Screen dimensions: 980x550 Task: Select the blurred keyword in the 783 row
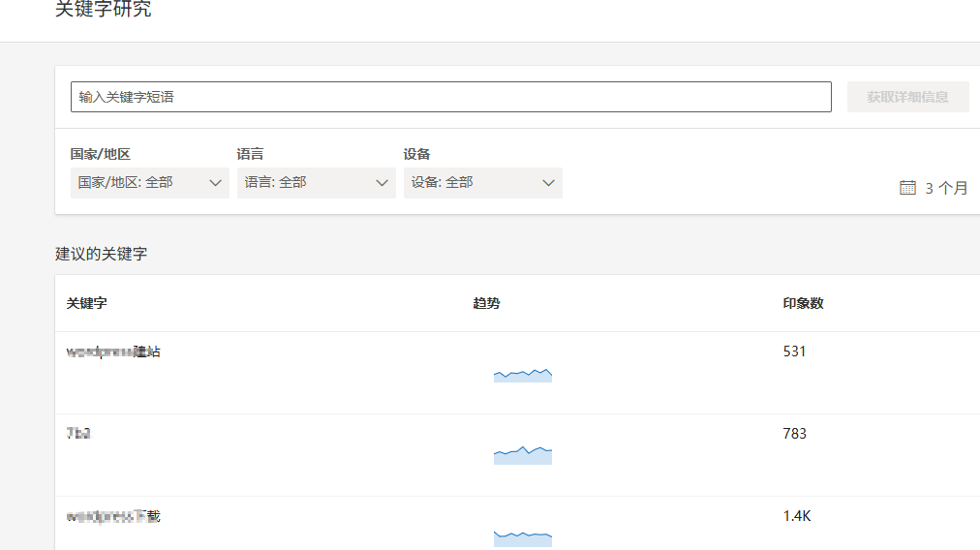[78, 433]
